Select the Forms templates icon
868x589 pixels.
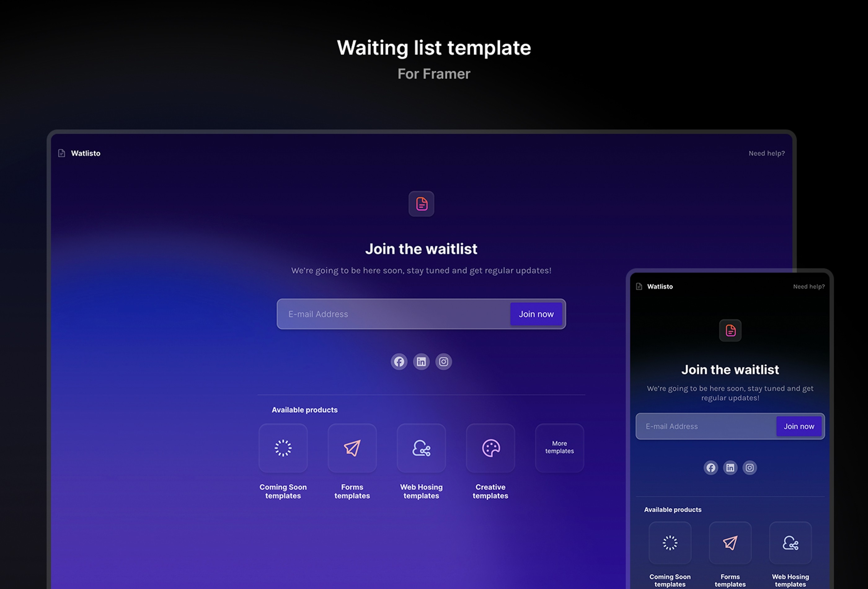tap(352, 447)
